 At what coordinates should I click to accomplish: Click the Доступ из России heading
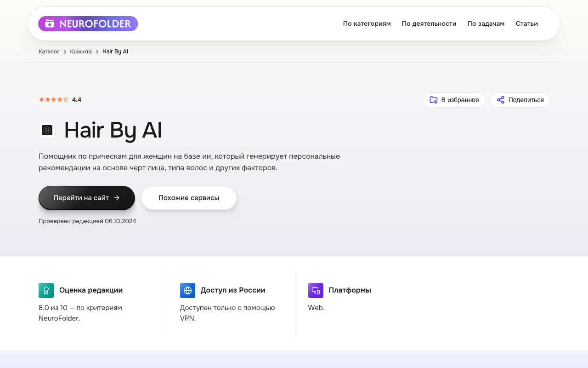click(x=233, y=290)
